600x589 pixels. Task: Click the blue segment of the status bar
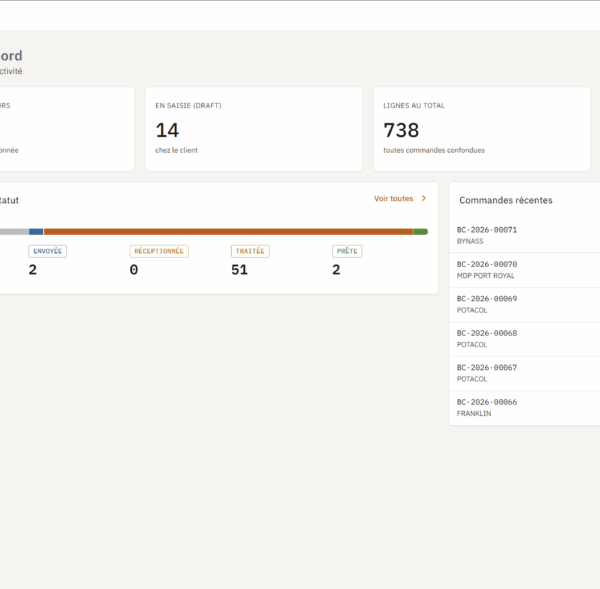(36, 232)
